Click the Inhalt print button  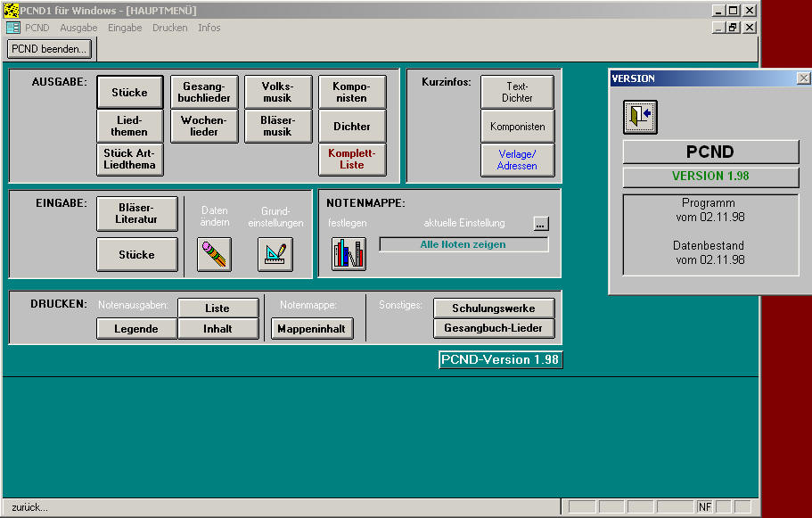[x=217, y=329]
